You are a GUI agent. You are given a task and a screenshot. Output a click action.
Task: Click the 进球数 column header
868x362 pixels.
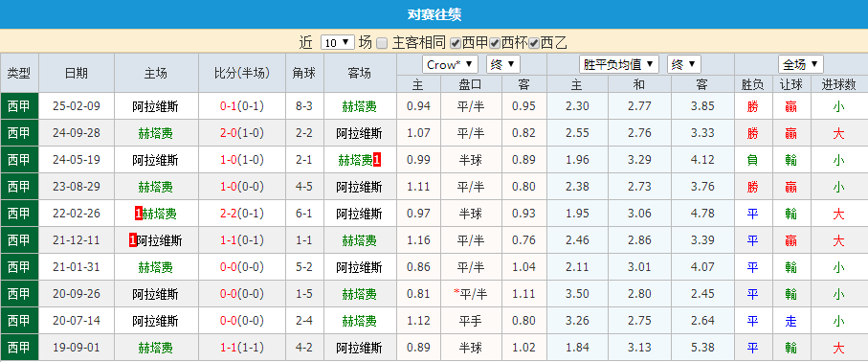point(838,84)
